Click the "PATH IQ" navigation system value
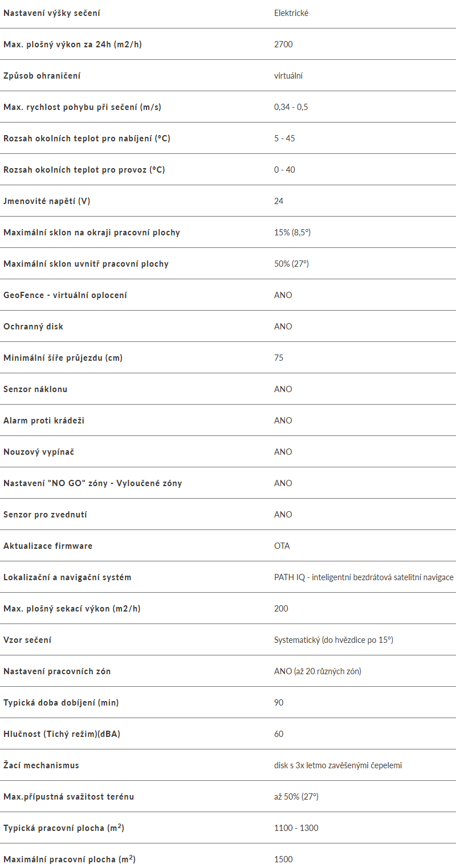Image resolution: width=456 pixels, height=868 pixels. click(x=364, y=577)
